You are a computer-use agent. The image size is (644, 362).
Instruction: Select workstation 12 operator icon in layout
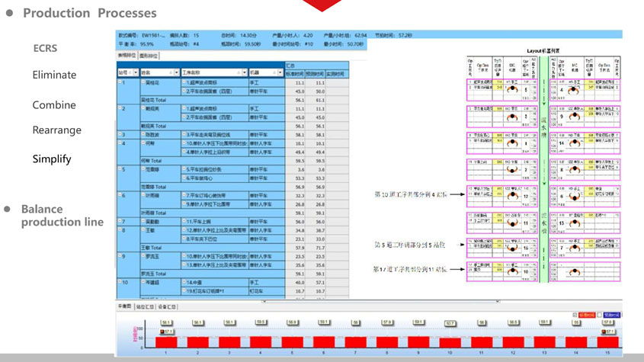click(x=513, y=197)
